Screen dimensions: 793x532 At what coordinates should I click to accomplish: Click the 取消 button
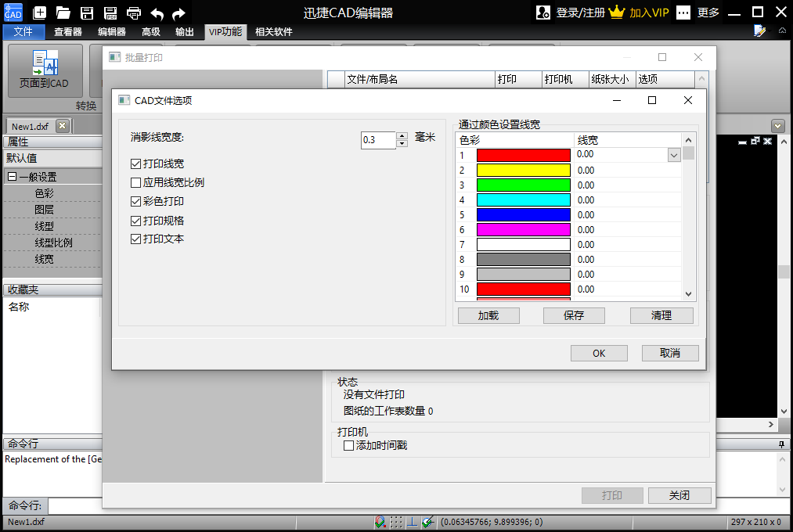coord(670,353)
